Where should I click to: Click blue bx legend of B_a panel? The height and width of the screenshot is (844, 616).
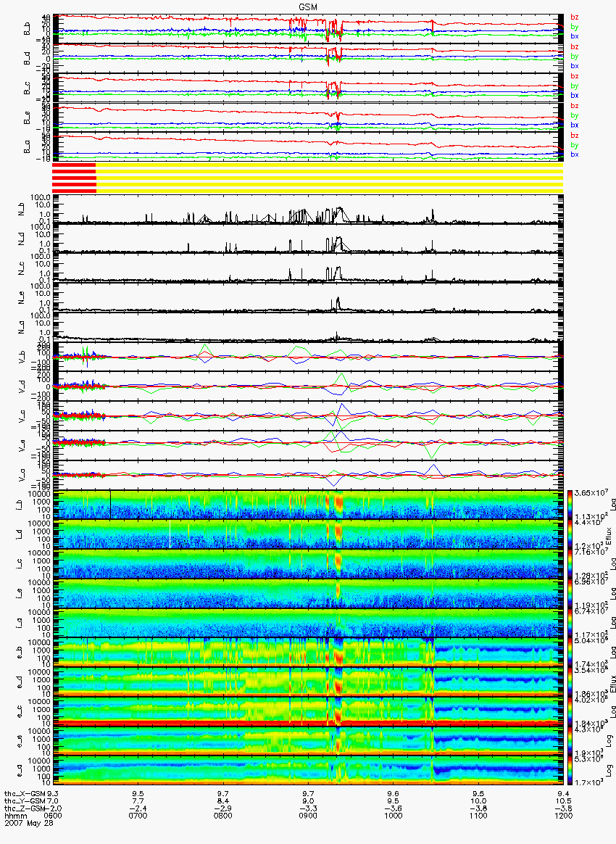[575, 154]
